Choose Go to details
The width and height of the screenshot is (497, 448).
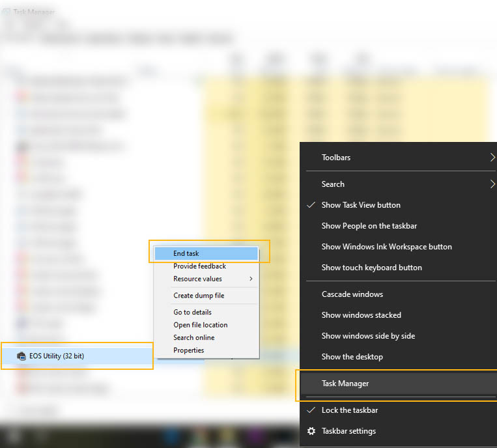click(x=206, y=312)
